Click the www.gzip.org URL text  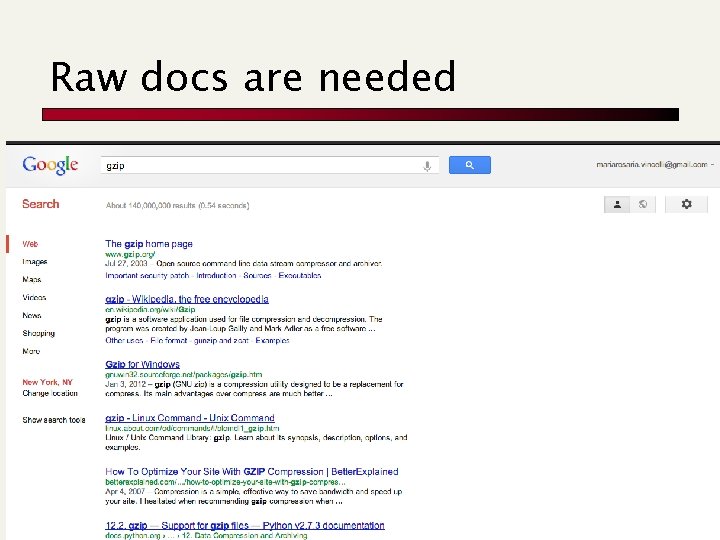click(130, 254)
